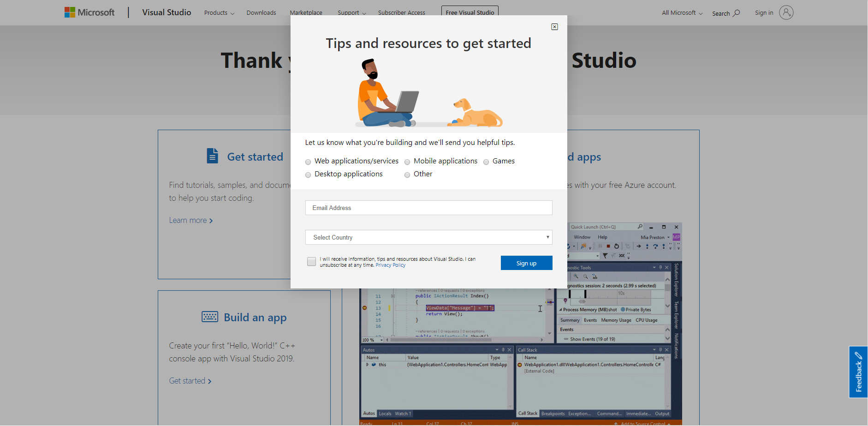Open the Feedback side tab
The image size is (868, 426).
tap(858, 372)
